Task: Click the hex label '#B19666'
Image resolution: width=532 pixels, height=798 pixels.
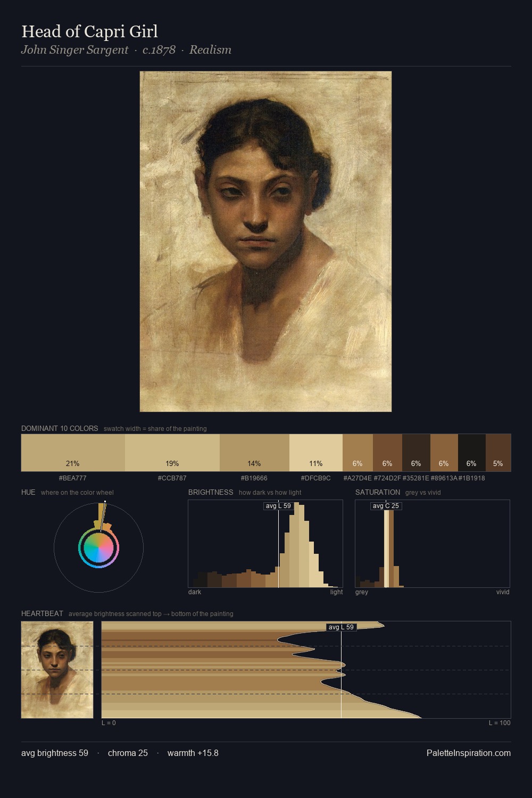Action: click(x=254, y=478)
